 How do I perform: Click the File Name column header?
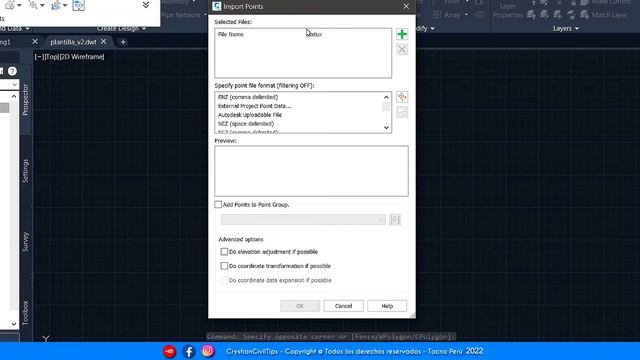(231, 34)
